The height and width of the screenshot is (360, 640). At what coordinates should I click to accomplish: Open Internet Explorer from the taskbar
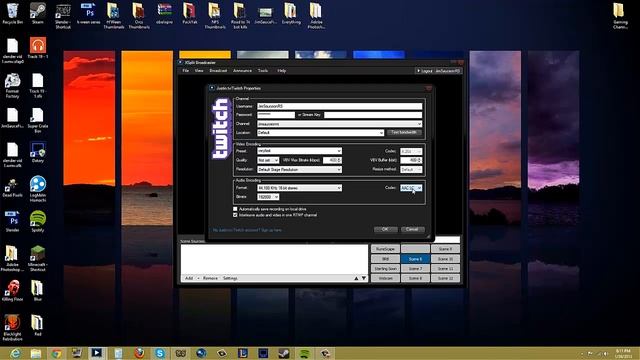pyautogui.click(x=15, y=353)
